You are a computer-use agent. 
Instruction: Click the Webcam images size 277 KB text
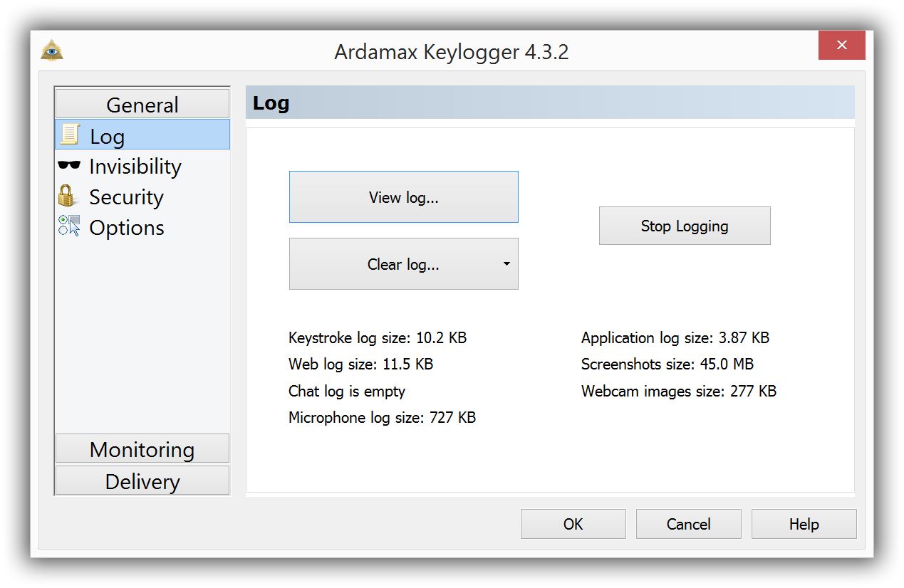point(679,391)
